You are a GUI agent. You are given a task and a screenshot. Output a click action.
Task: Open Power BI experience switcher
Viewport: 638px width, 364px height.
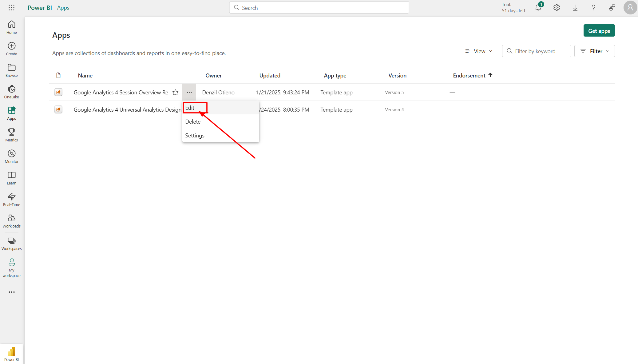12,354
